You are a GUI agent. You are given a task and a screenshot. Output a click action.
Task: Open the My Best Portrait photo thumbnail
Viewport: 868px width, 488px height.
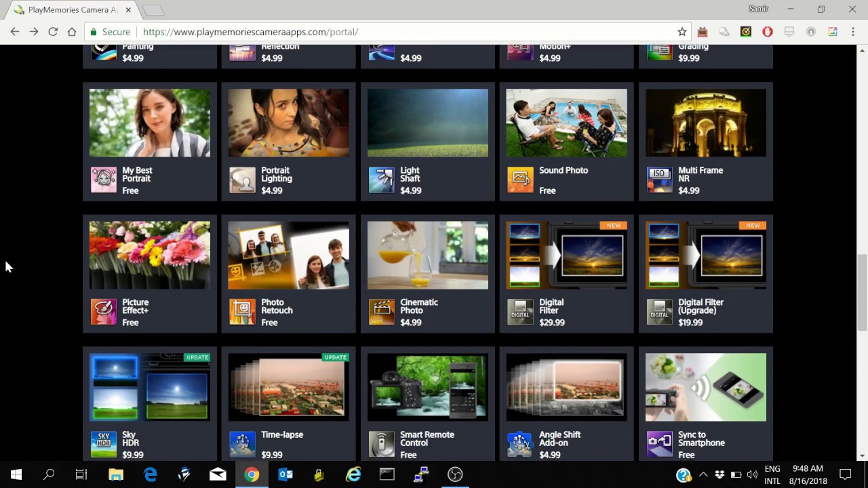click(150, 123)
